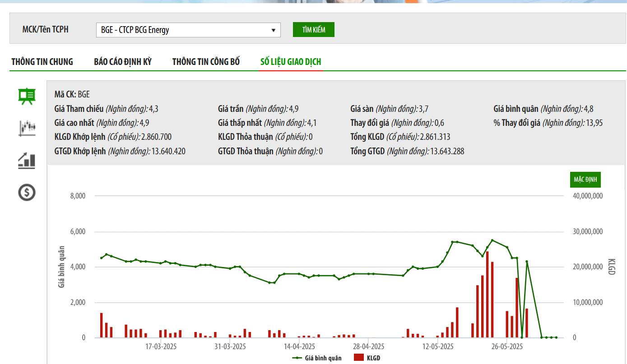Viewport: 627px width, 364px height.
Task: Select the SỐ LIỆU GIAO DỊCH tab
Action: click(291, 62)
